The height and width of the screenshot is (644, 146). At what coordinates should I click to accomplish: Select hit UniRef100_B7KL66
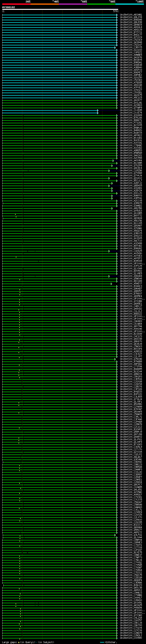pyautogui.click(x=131, y=118)
